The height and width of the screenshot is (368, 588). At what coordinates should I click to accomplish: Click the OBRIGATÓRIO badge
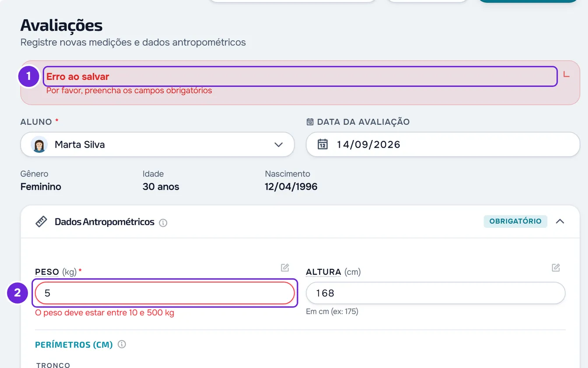pos(515,221)
